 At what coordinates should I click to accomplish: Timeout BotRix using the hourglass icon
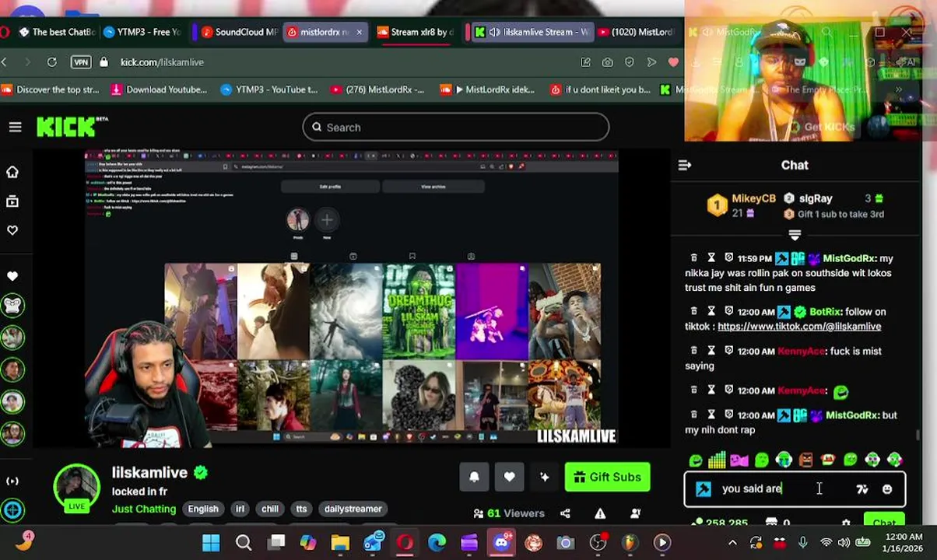(x=711, y=311)
